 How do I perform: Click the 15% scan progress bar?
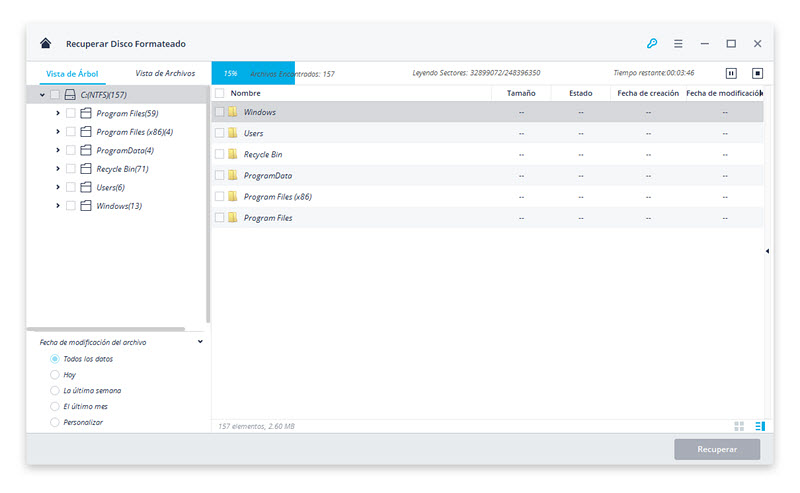[x=253, y=73]
